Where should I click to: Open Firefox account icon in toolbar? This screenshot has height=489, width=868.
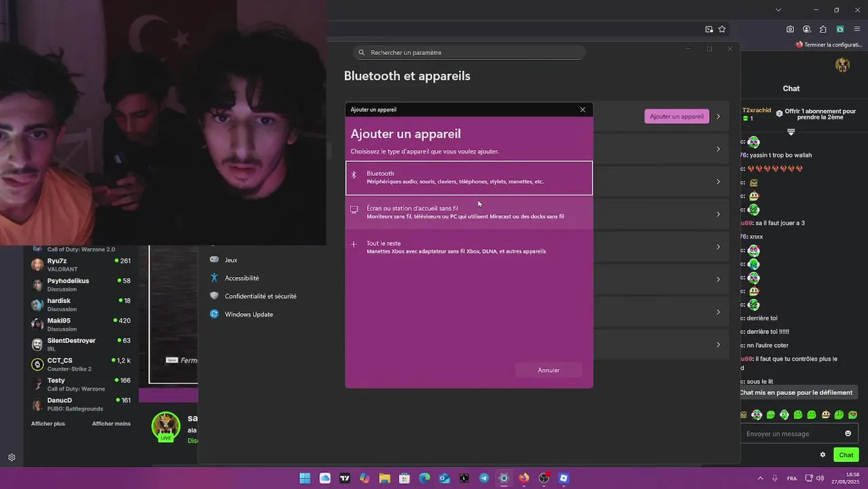point(806,29)
